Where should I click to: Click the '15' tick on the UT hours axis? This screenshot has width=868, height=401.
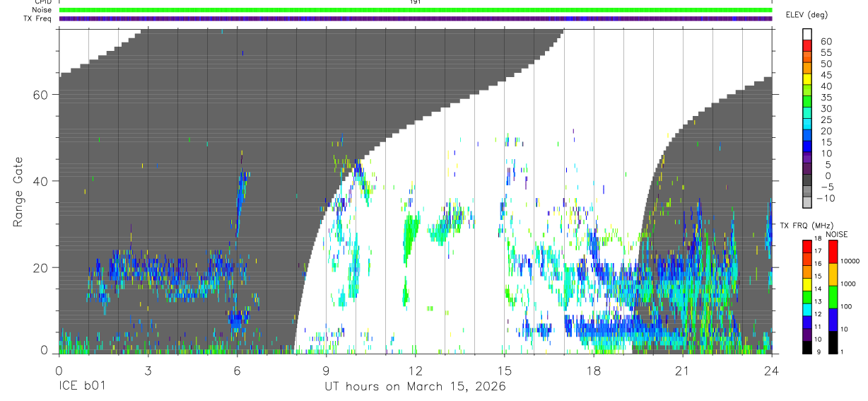tap(504, 370)
